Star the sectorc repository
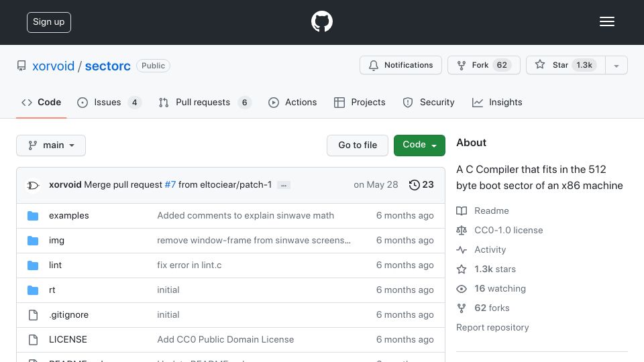Image resolution: width=644 pixels, height=362 pixels. pyautogui.click(x=566, y=65)
